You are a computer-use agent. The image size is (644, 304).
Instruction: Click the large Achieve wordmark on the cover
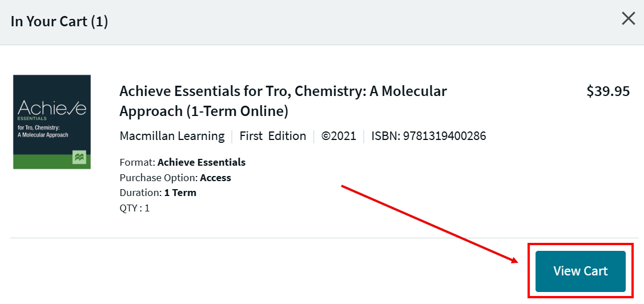coord(51,107)
